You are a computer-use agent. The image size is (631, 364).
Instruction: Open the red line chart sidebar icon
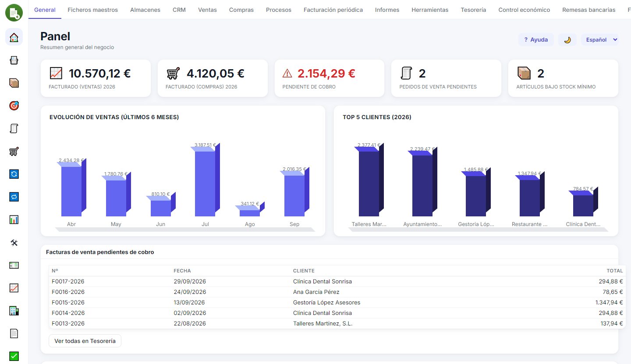pos(14,288)
